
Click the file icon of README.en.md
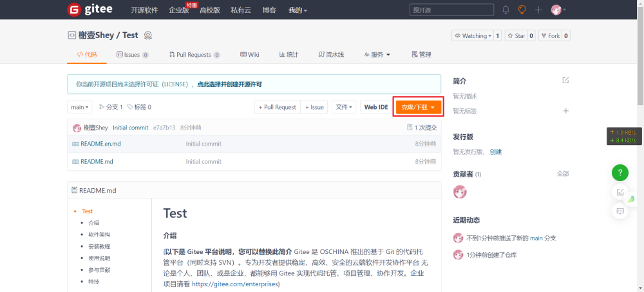pyautogui.click(x=75, y=144)
